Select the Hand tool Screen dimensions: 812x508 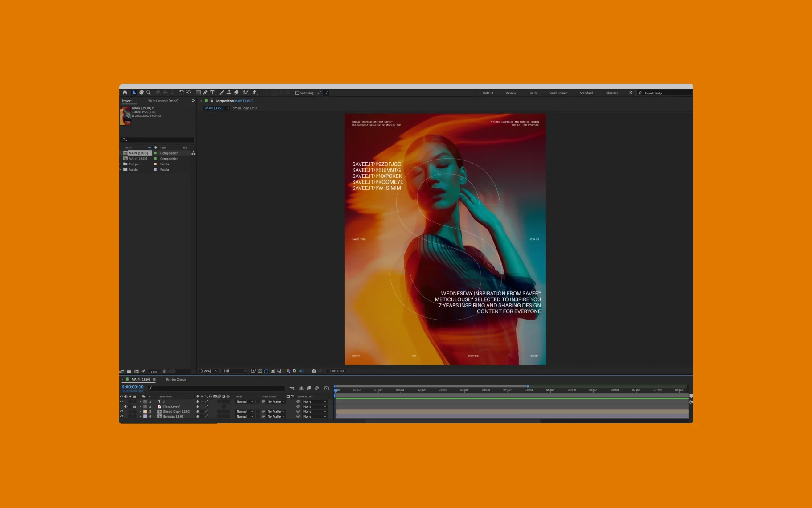point(141,93)
